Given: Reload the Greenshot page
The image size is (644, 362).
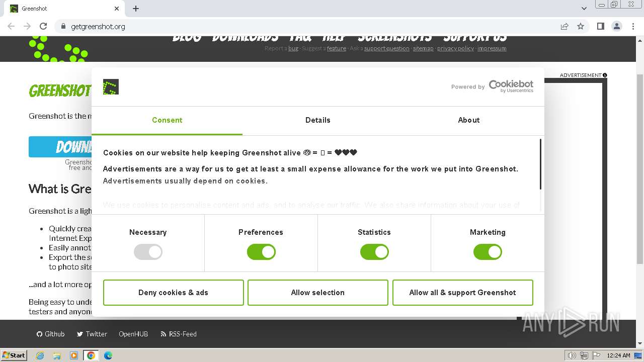Looking at the screenshot, I should click(43, 26).
